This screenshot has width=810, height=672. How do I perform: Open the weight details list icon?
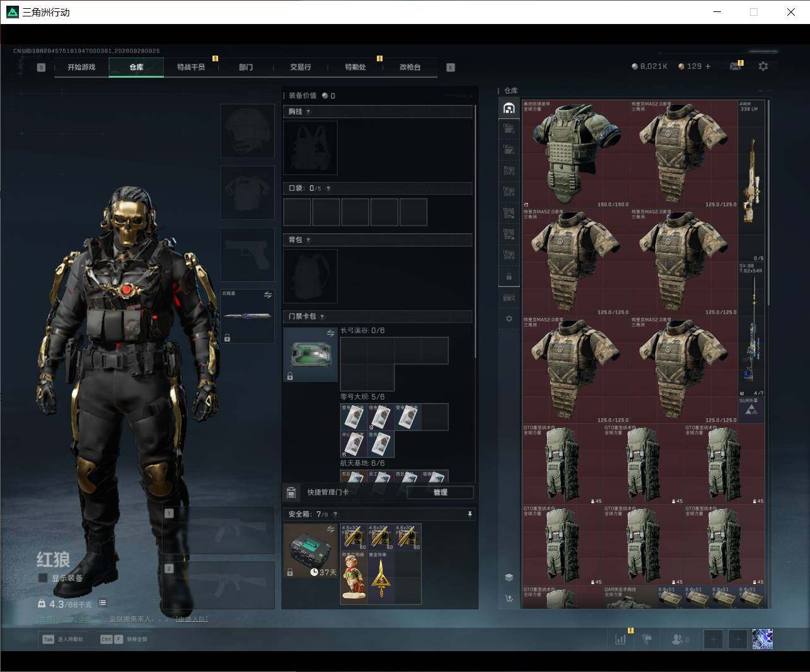(x=102, y=603)
